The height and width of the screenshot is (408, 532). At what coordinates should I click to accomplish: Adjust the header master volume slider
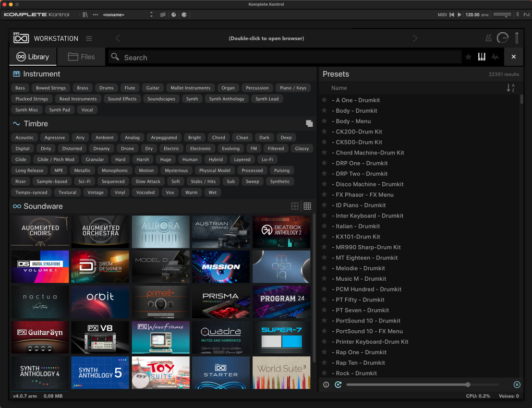tap(502, 15)
